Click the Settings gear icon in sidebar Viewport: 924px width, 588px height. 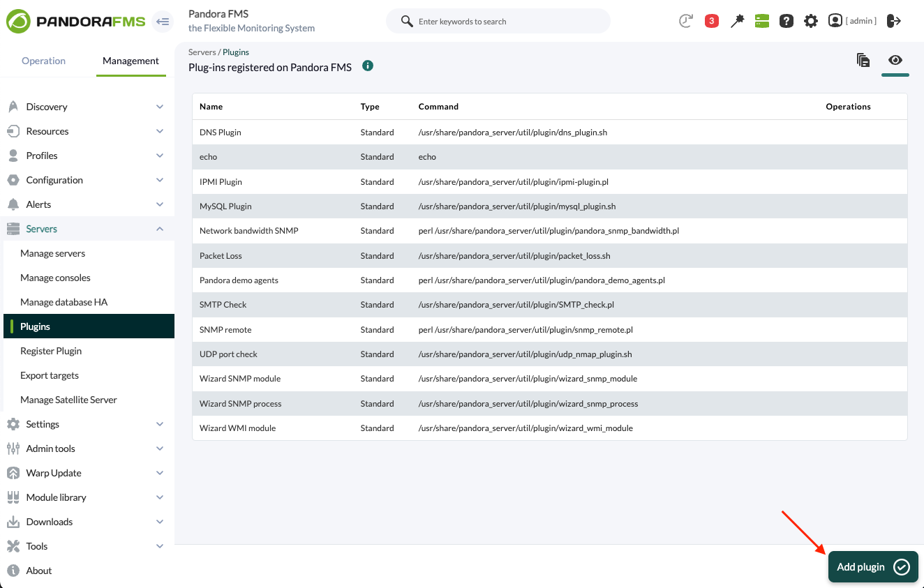[13, 424]
